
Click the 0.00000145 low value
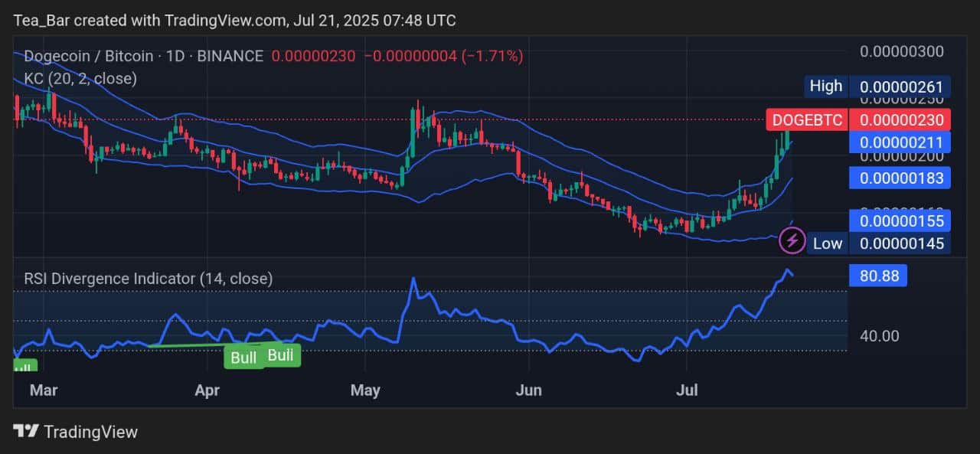900,244
